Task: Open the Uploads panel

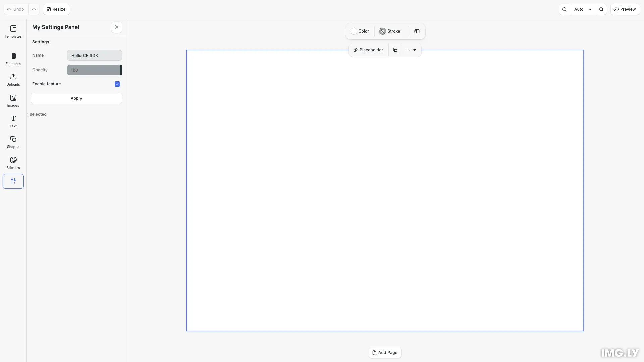Action: (x=13, y=80)
